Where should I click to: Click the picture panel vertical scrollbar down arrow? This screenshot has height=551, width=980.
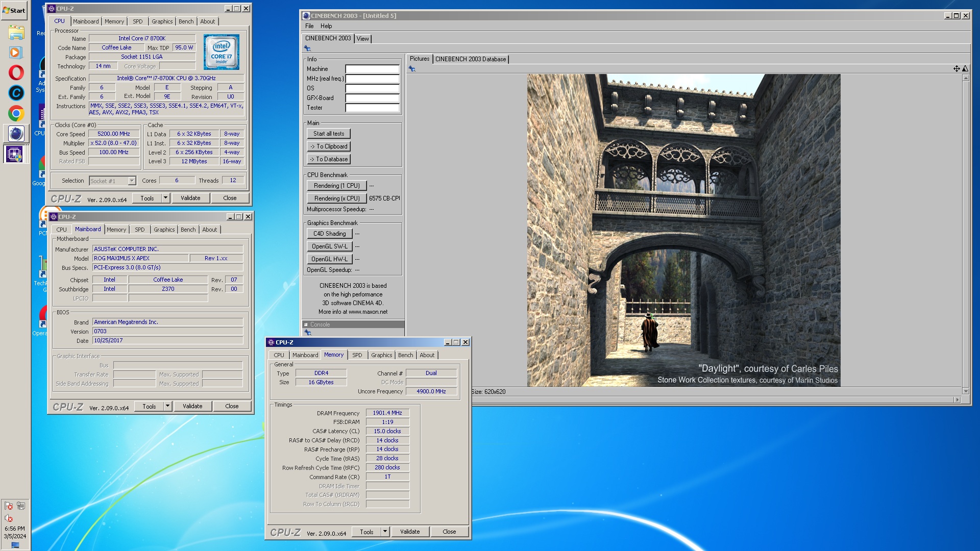point(965,391)
